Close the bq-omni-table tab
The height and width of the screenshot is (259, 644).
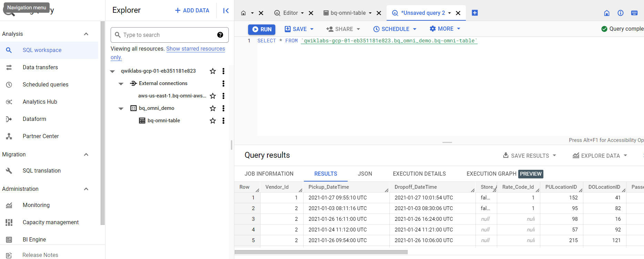(x=379, y=13)
